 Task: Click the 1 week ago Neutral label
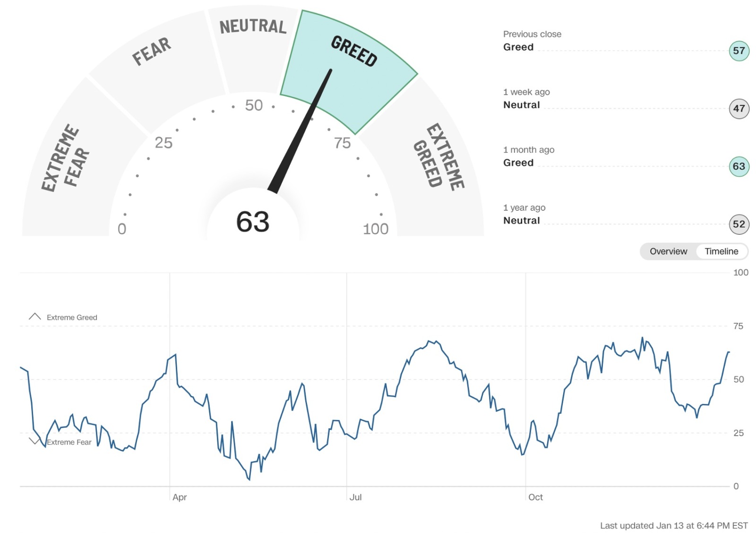[521, 105]
